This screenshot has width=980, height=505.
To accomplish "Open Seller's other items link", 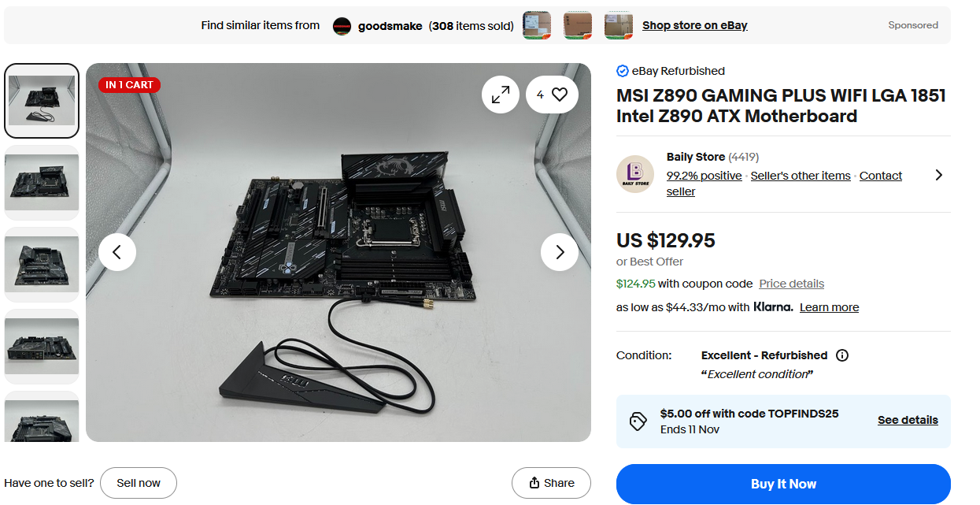I will pos(801,176).
